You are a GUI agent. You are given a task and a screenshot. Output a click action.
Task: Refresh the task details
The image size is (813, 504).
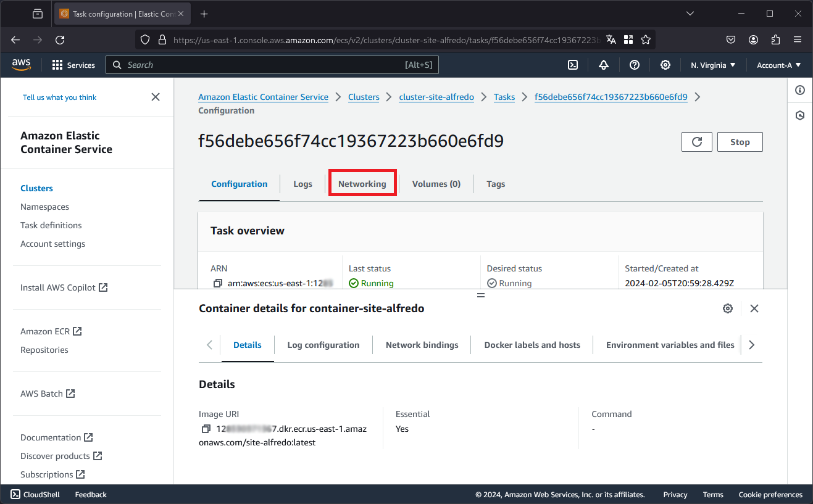click(x=697, y=142)
